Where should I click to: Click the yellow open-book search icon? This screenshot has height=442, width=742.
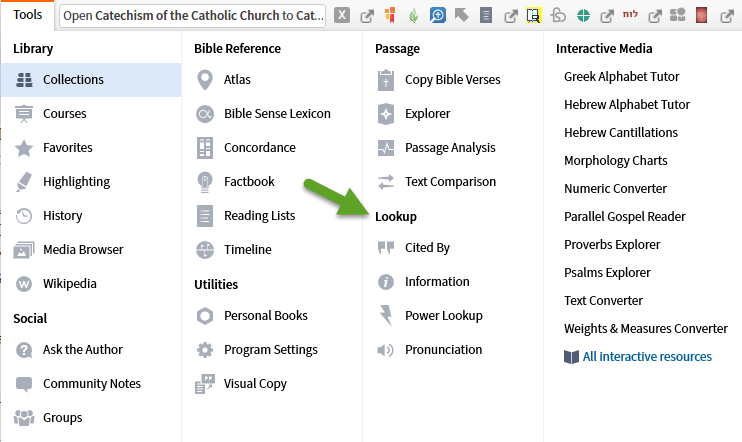[534, 16]
